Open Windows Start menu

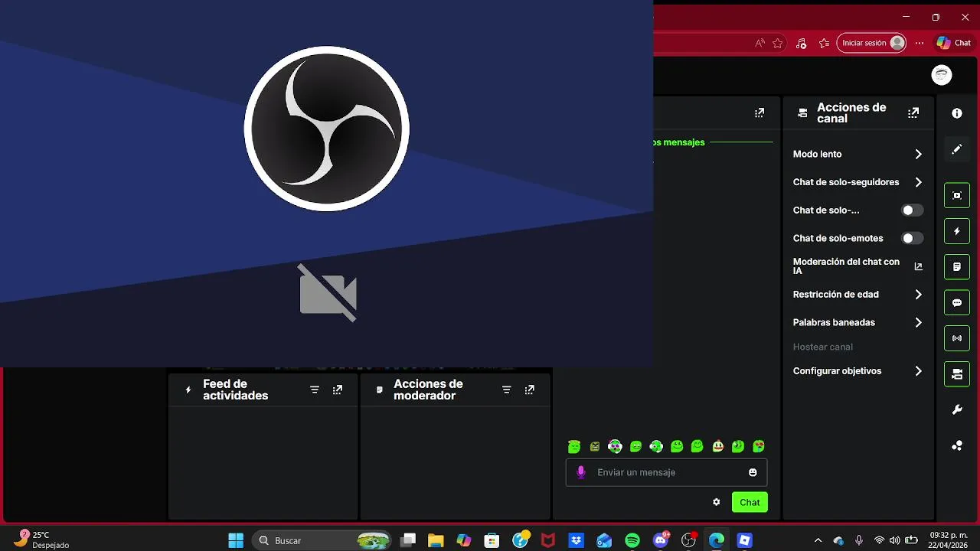tap(236, 540)
